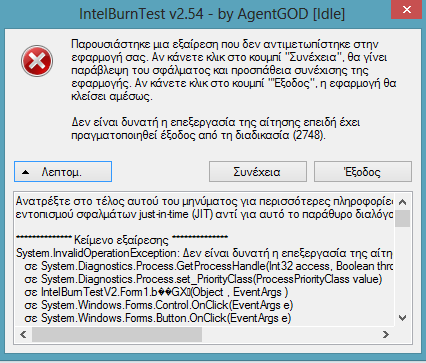
Task: Click the Button.OnClick stack trace line
Action: (157, 318)
